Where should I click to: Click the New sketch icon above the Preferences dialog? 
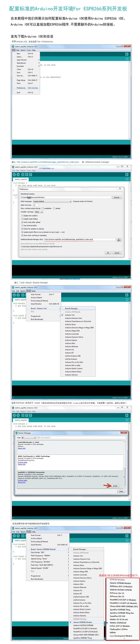(23, 174)
